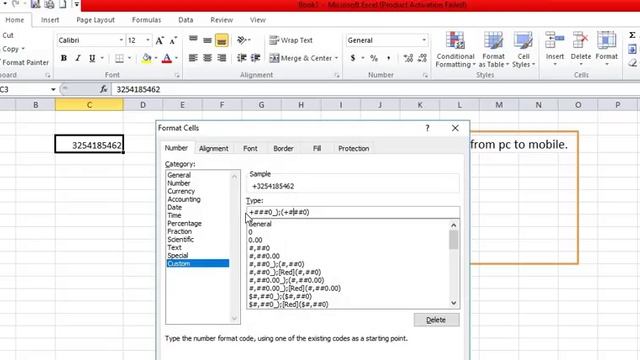Screen dimensions: 640x360
Task: Select Top Align icon
Action: coord(193,40)
